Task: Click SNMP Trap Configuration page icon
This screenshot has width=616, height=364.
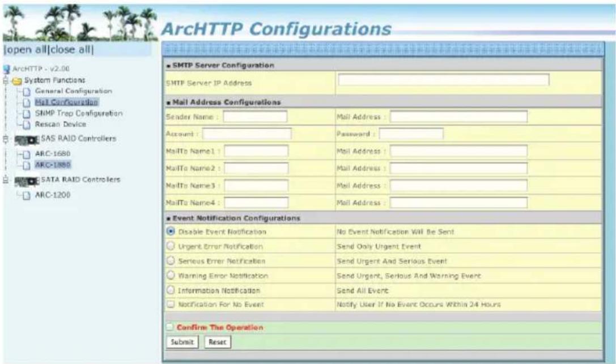Action: (26, 114)
